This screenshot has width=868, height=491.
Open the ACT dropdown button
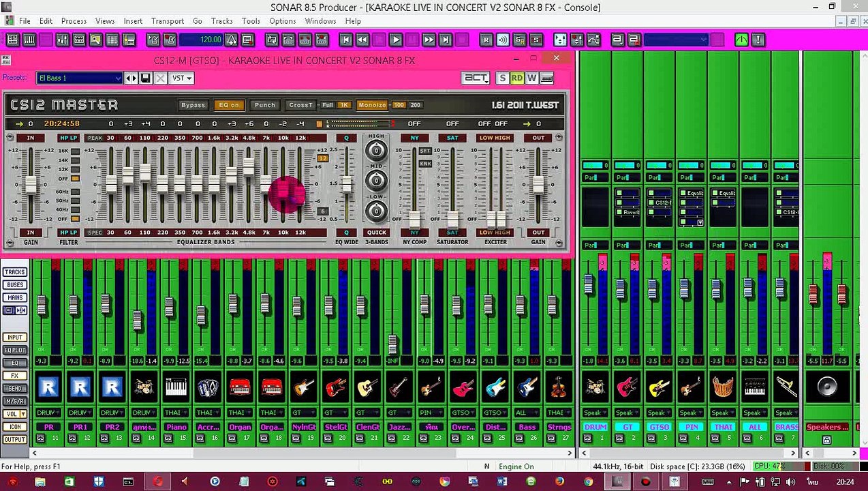[x=476, y=78]
